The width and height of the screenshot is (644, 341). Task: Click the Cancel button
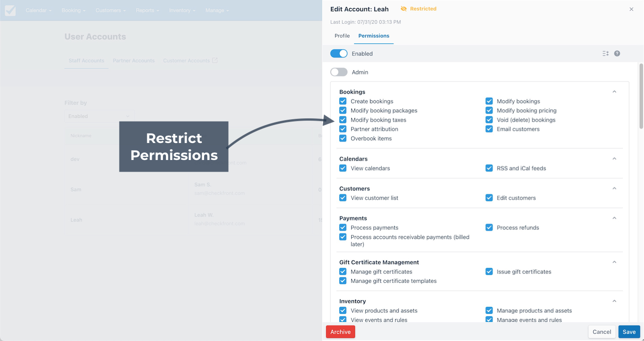[x=602, y=332]
